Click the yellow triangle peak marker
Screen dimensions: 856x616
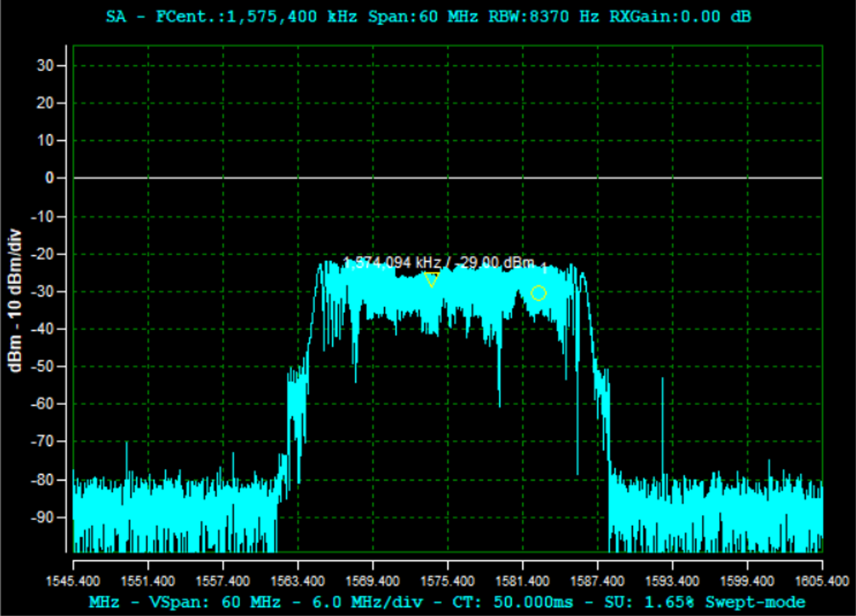tap(432, 280)
